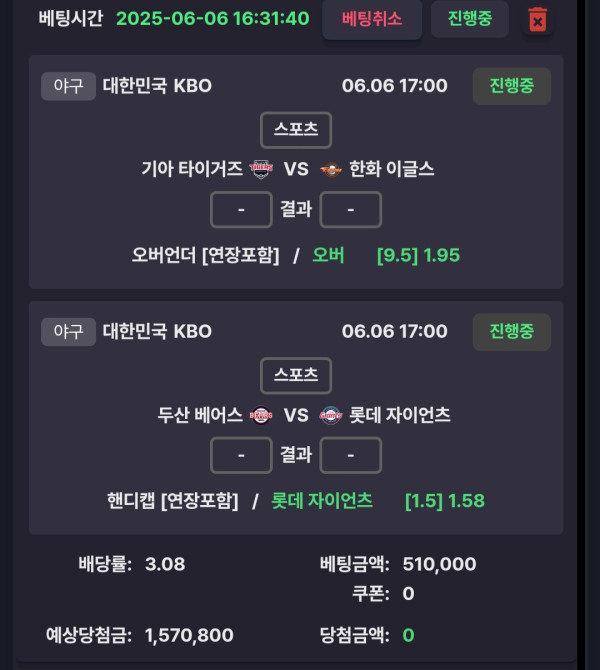Screen dimensions: 600x670
Task: Click the 롯데 자이언츠 [1.5] 1.58 handicap pick
Action: click(x=378, y=501)
